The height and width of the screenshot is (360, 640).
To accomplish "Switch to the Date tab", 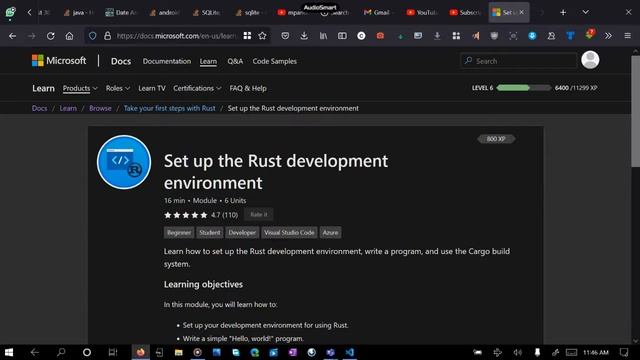I will tap(122, 12).
